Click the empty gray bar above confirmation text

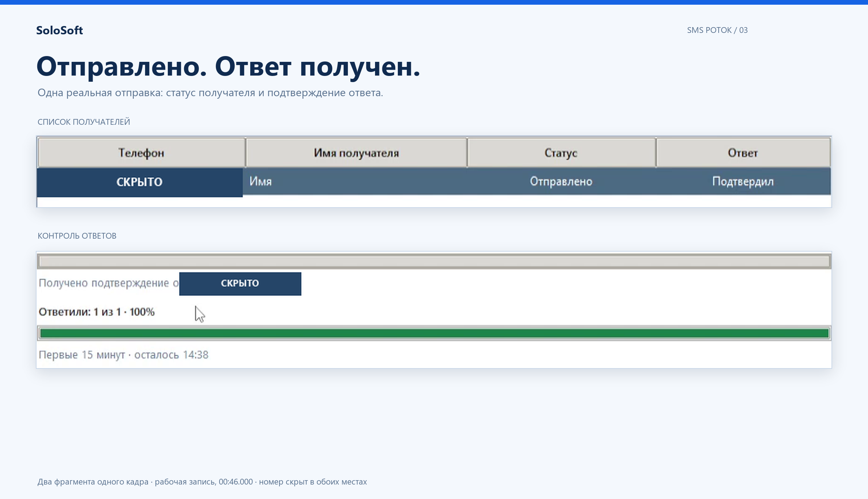click(434, 261)
